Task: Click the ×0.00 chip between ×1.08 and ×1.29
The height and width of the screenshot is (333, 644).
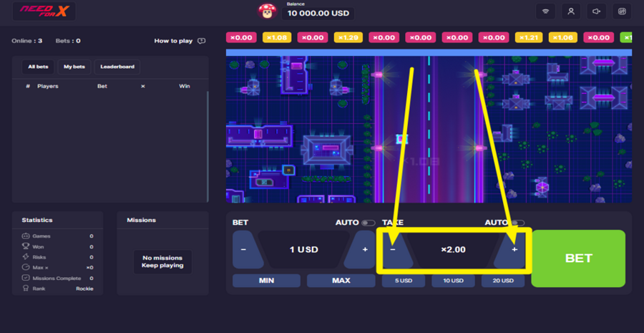Action: coord(313,37)
